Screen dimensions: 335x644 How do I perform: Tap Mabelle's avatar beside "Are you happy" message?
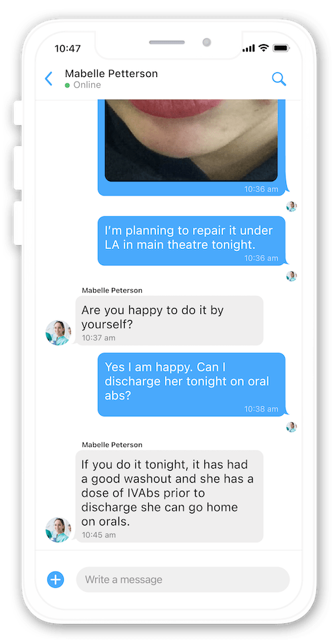tap(58, 333)
